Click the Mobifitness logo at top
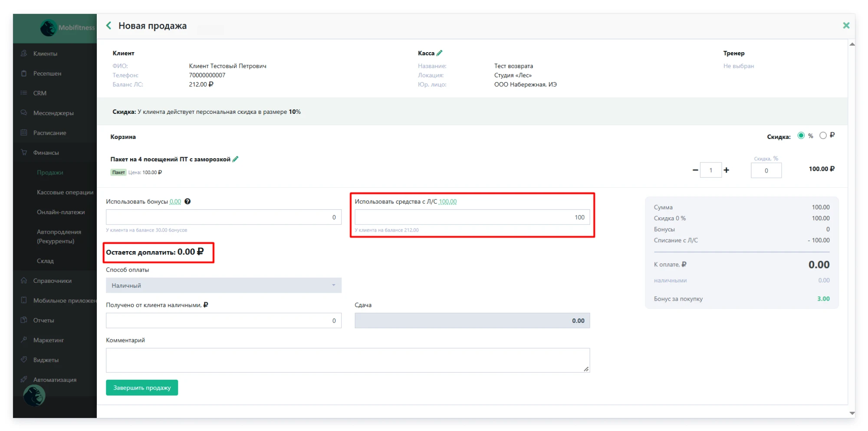Image resolution: width=868 pixels, height=431 pixels. (67, 28)
